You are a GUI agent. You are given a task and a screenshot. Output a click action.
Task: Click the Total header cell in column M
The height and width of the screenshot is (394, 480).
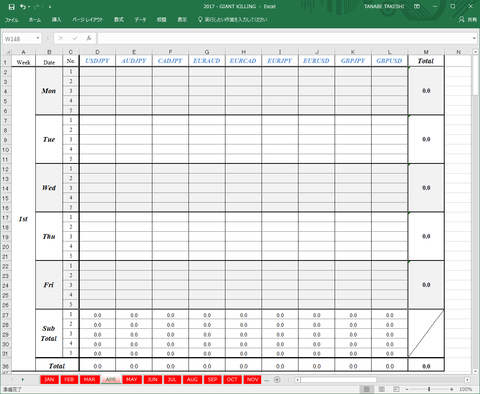426,61
